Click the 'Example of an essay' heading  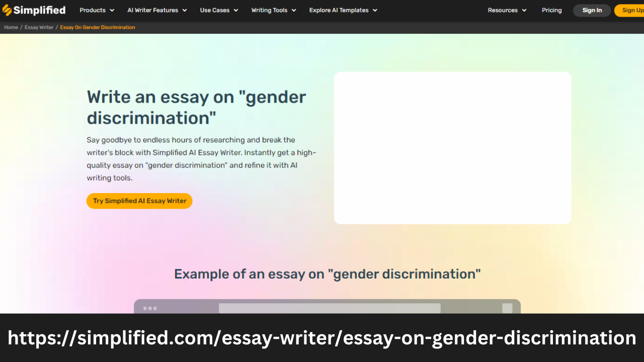pyautogui.click(x=327, y=274)
